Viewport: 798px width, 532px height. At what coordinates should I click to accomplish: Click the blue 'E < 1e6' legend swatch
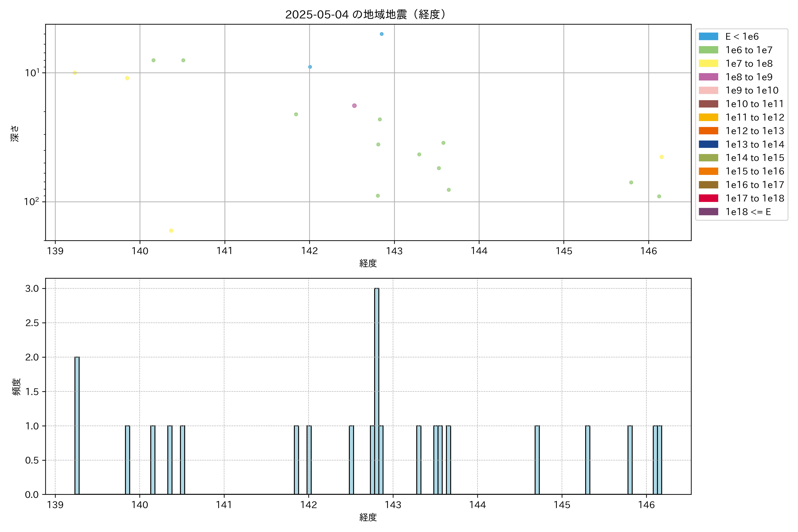coord(708,36)
